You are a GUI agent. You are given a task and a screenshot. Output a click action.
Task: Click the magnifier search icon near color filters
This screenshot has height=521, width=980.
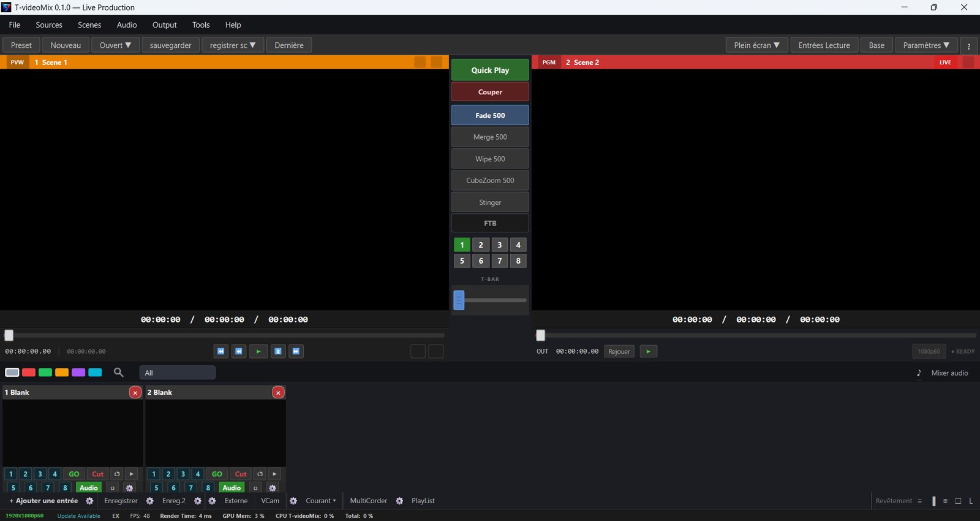(x=118, y=372)
